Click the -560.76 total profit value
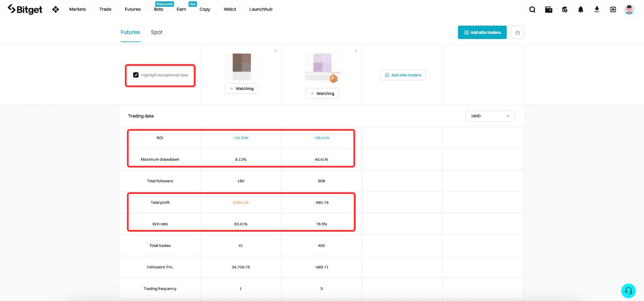This screenshot has height=301, width=644. (321, 203)
